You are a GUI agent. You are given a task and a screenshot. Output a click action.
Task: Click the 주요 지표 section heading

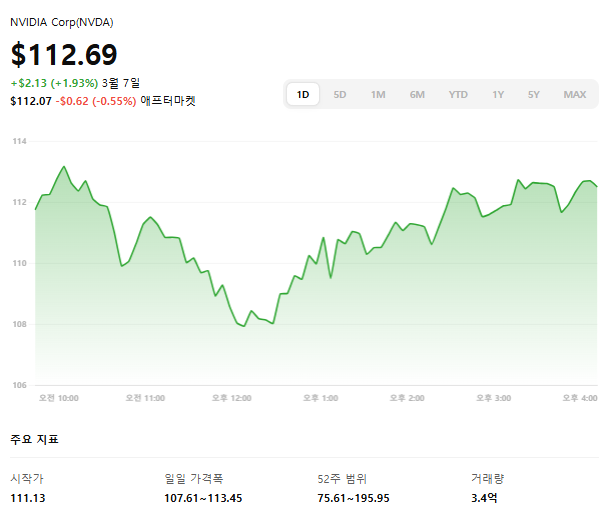tap(34, 439)
